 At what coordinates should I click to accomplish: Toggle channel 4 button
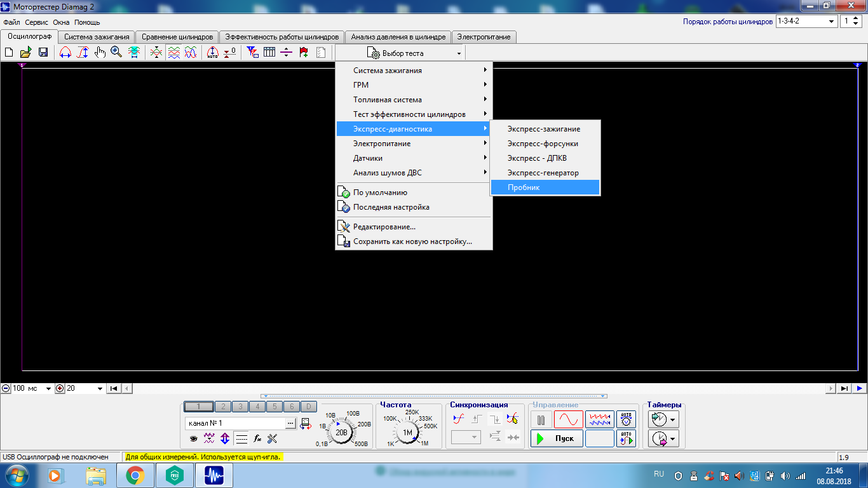[x=257, y=407]
